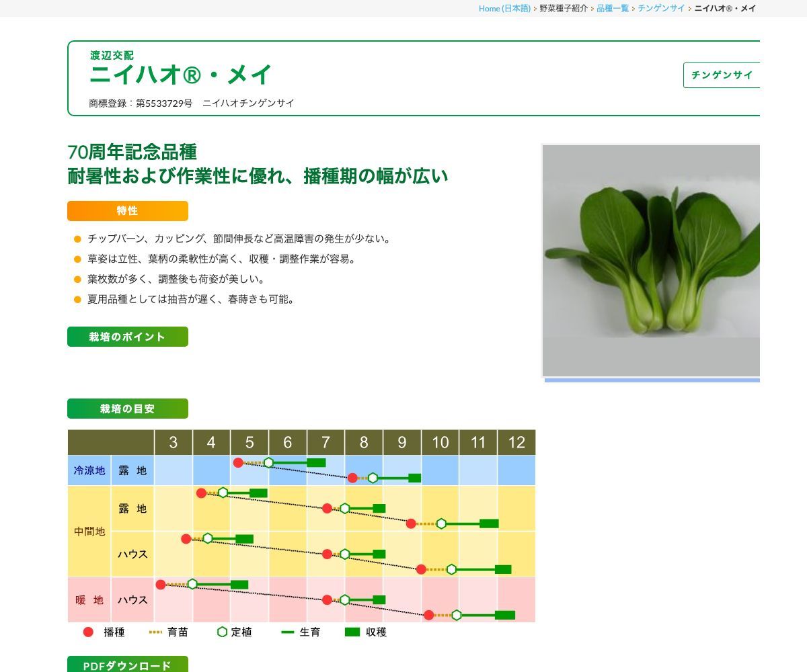
Task: Click the 生育 green line legend icon
Action: click(x=288, y=632)
